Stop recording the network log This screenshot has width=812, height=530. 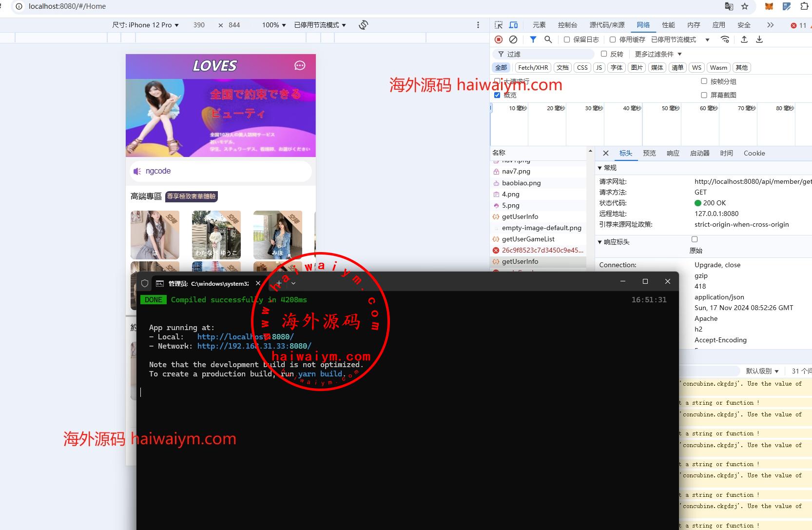[x=498, y=39]
